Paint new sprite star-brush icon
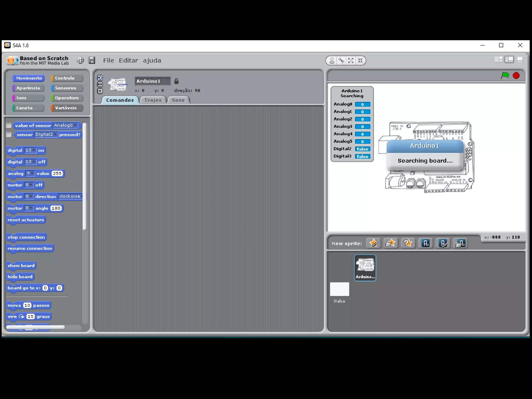Image resolution: width=532 pixels, height=399 pixels. pos(374,243)
